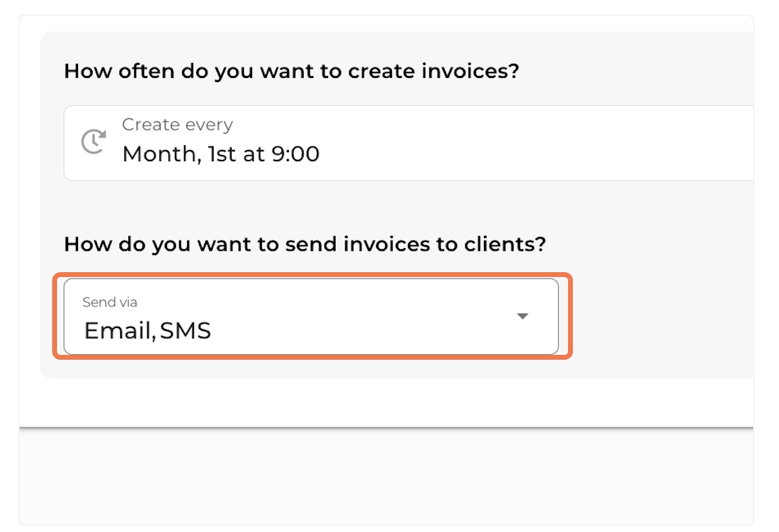Click the 'Create every' field label
The width and height of the screenshot is (779, 532).
[177, 125]
